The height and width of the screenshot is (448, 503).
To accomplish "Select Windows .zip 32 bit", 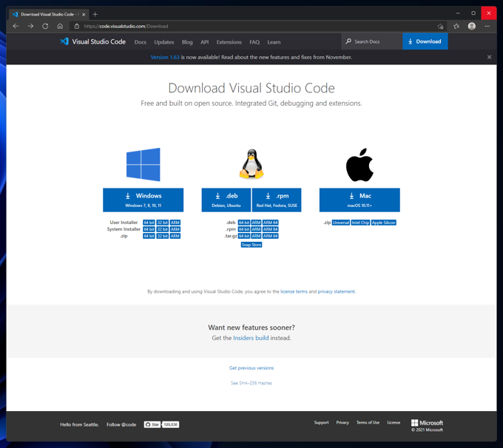I will point(162,236).
